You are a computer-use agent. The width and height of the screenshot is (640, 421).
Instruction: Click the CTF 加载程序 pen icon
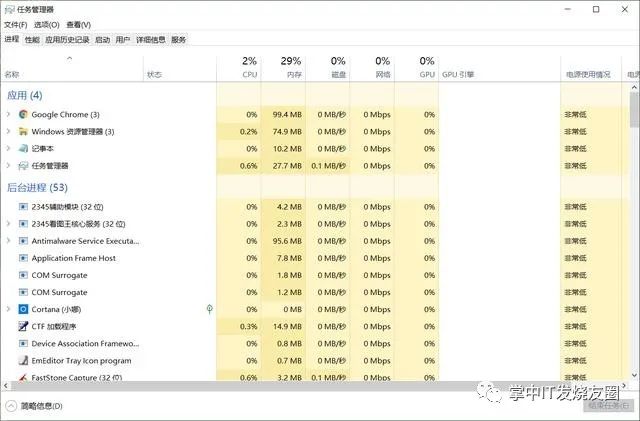tap(23, 326)
